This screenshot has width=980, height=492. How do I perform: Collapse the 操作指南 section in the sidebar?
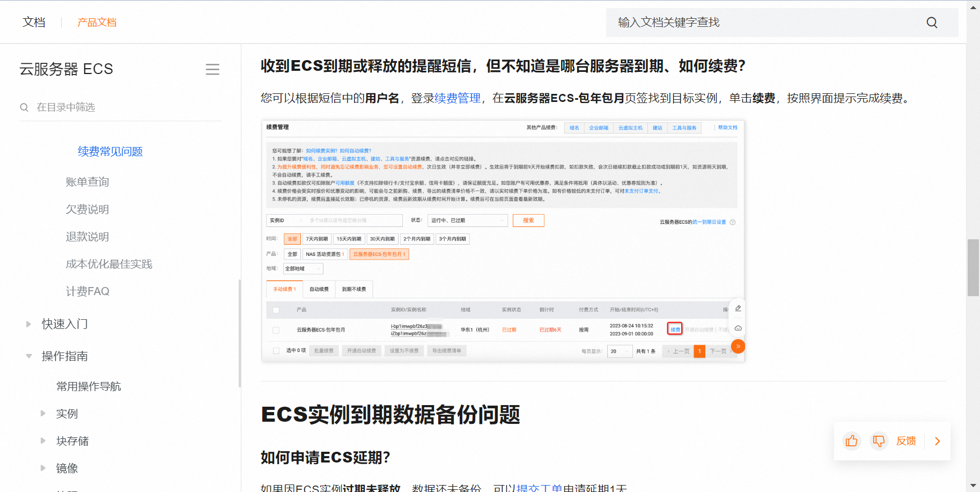(28, 356)
